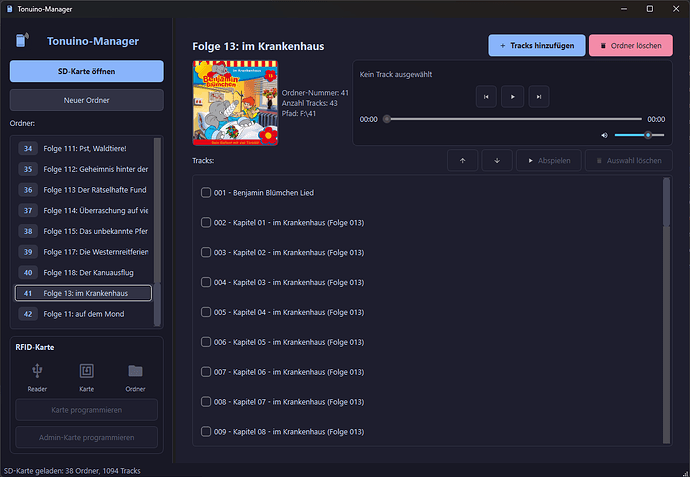Click the RFID Karte icon

[87, 371]
